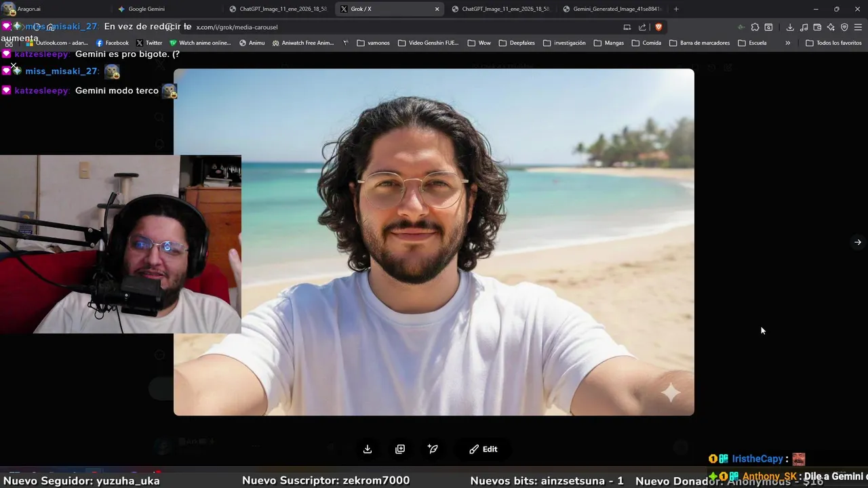Viewport: 868px width, 488px height.
Task: Click the Brave Shields lion icon
Action: (x=658, y=27)
